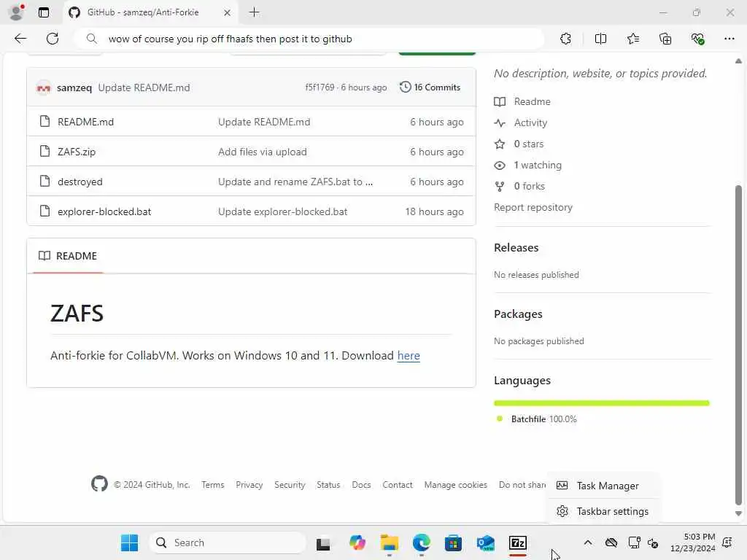This screenshot has width=747, height=560.
Task: Open Browser essentials heart icon
Action: click(697, 39)
